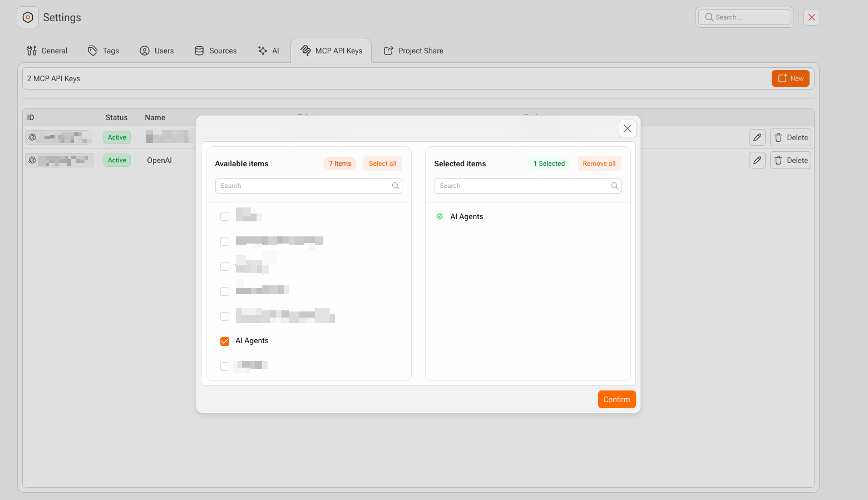Click Select all in Available items
This screenshot has height=500, width=868.
tap(382, 164)
